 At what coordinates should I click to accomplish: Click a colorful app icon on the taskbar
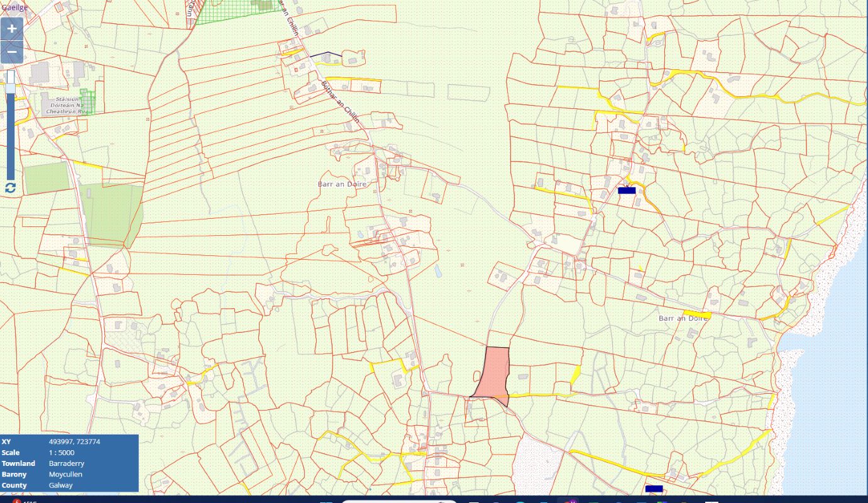pyautogui.click(x=569, y=500)
